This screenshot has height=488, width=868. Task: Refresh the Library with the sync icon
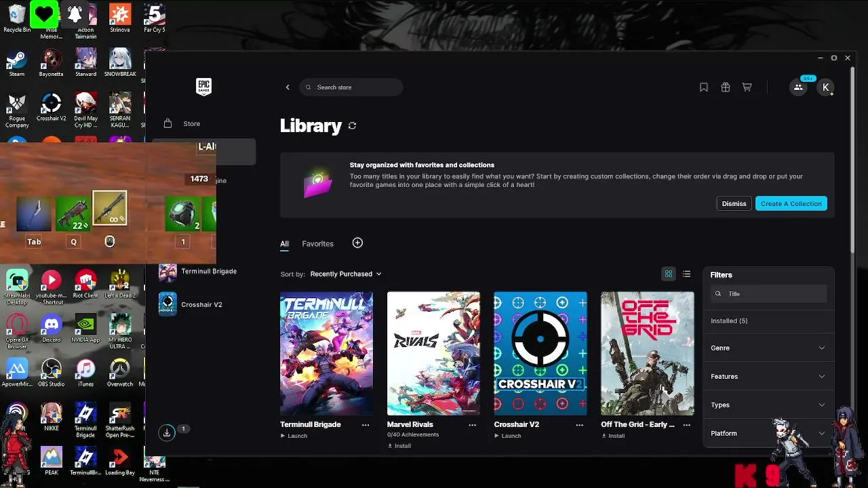[x=352, y=125]
